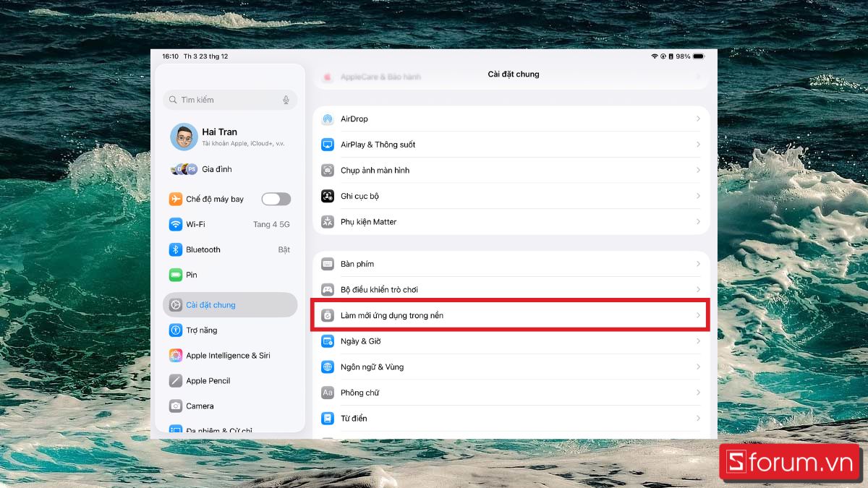Tap the Gia đình family avatars
This screenshot has height=488, width=868.
point(184,169)
